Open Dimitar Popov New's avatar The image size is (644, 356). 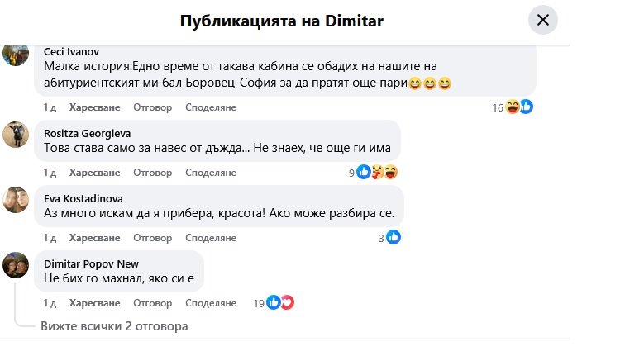pos(17,264)
